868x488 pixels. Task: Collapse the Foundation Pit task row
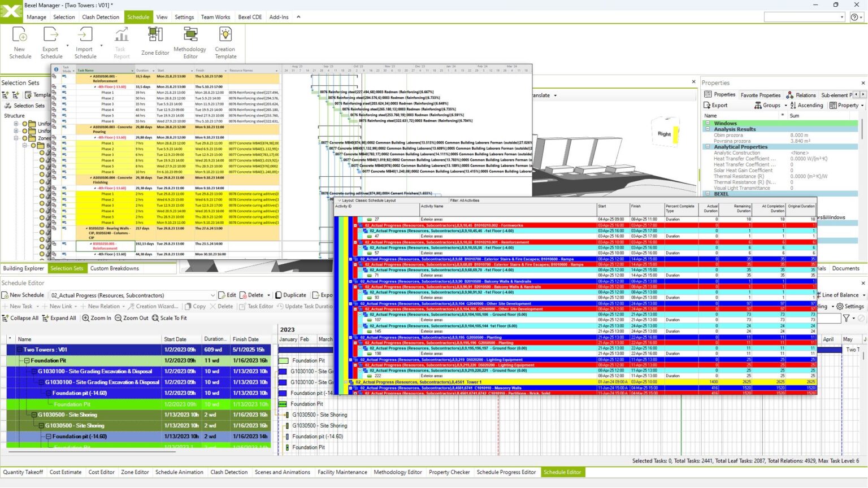click(27, 360)
